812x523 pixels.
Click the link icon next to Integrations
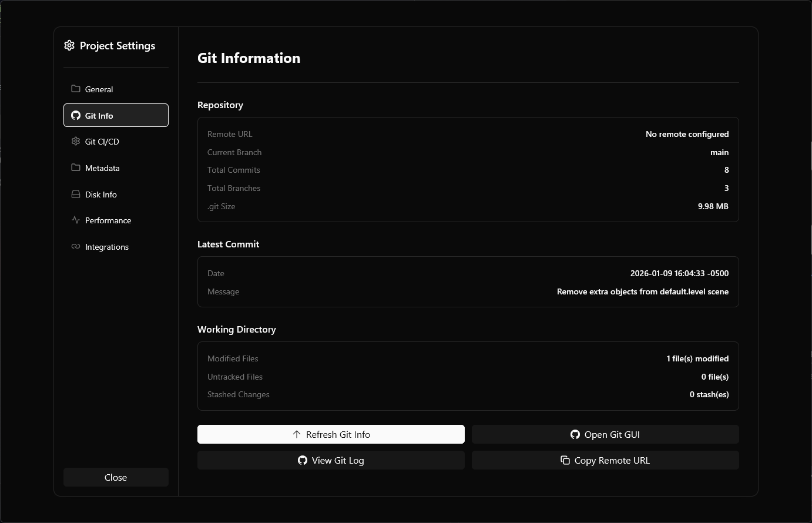click(x=76, y=246)
